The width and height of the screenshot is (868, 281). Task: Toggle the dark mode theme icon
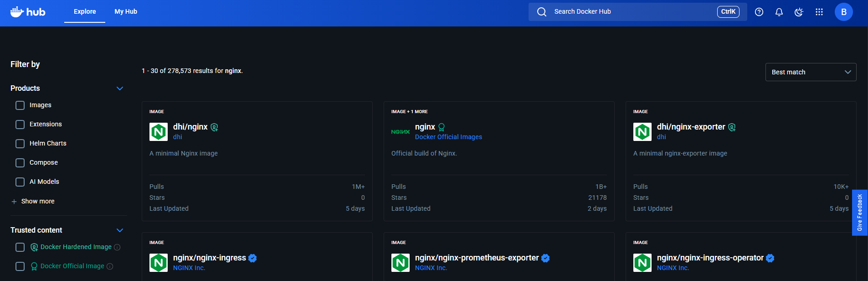coord(799,12)
